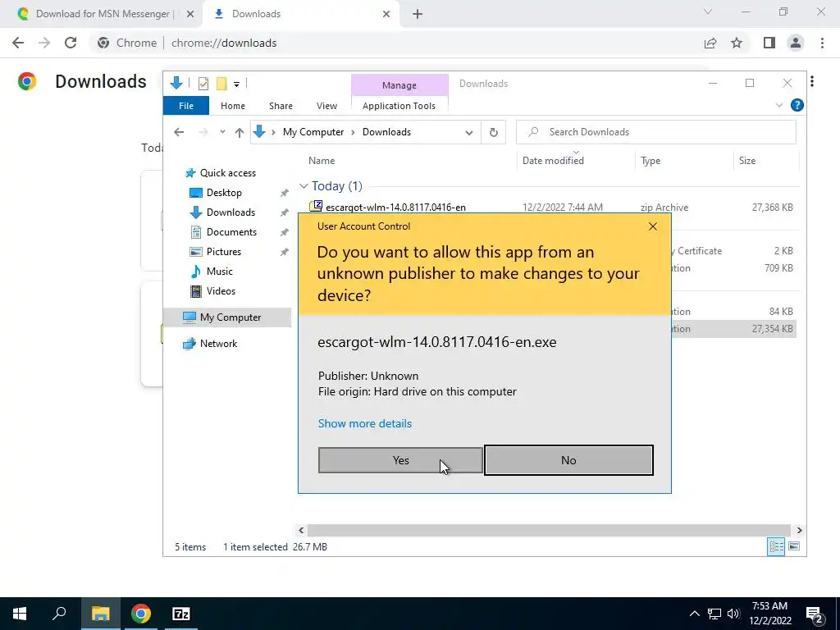Image resolution: width=840 pixels, height=630 pixels.
Task: Collapse the Today (1) group
Action: coord(304,186)
